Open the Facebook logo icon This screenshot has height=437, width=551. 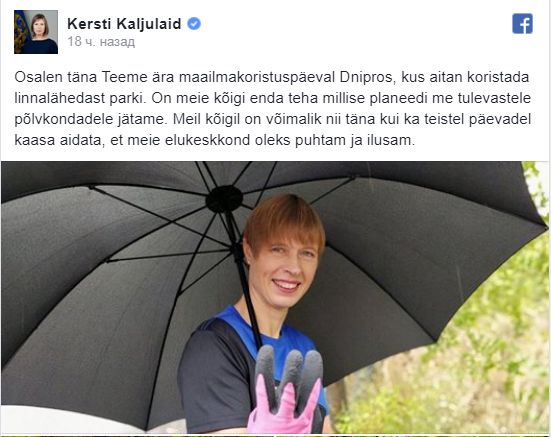click(x=522, y=24)
